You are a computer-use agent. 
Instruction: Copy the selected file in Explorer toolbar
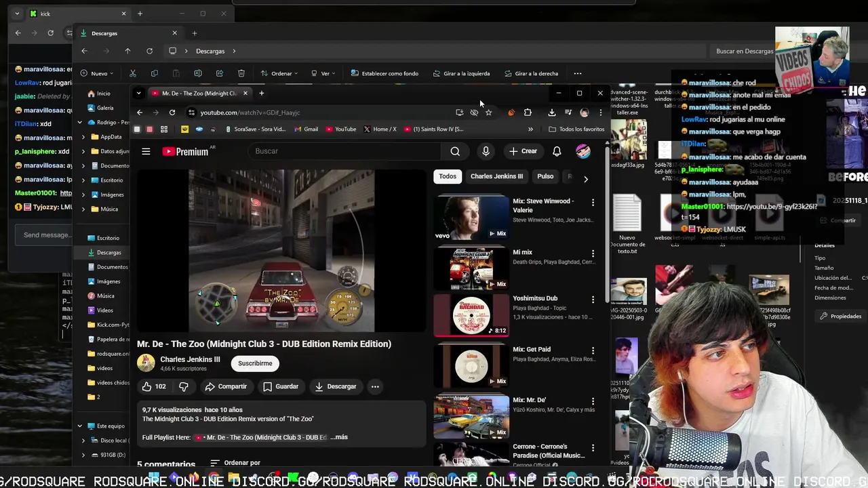(x=155, y=73)
